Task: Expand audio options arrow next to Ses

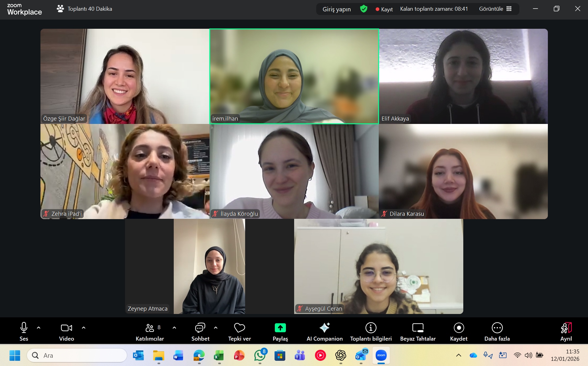Action: tap(39, 328)
